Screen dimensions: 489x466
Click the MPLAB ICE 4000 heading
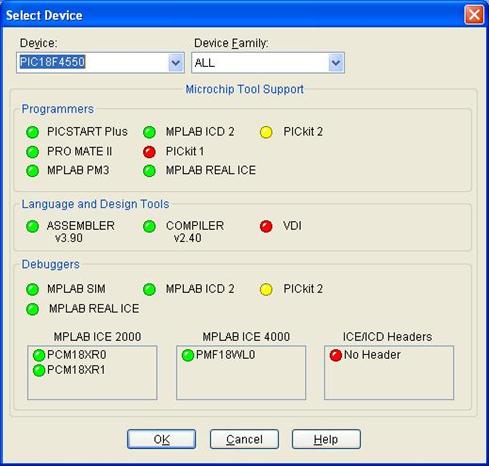(246, 337)
